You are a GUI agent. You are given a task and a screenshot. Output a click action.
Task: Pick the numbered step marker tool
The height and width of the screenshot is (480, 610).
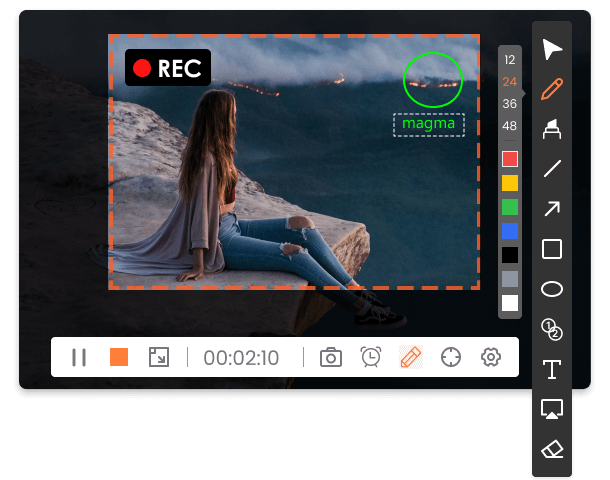coord(552,328)
